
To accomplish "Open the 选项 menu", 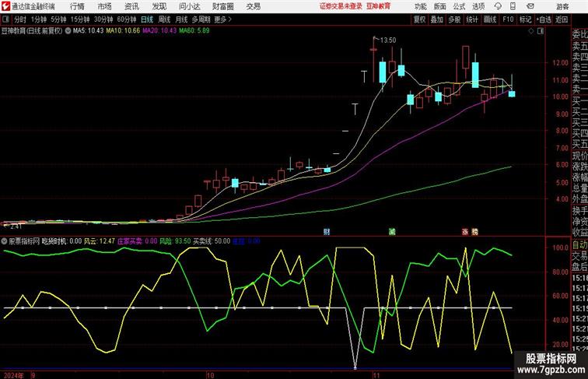I will coord(478,6).
